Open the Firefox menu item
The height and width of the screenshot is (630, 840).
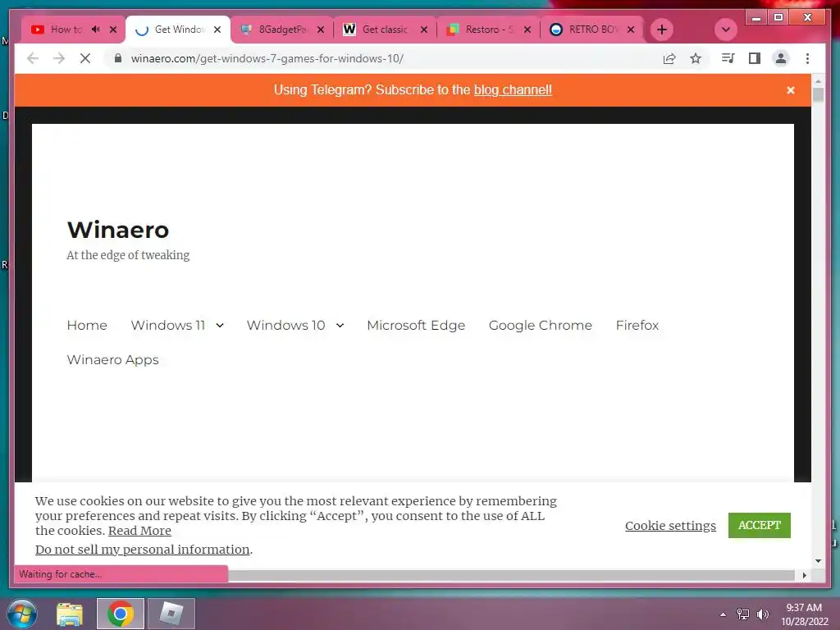click(637, 325)
